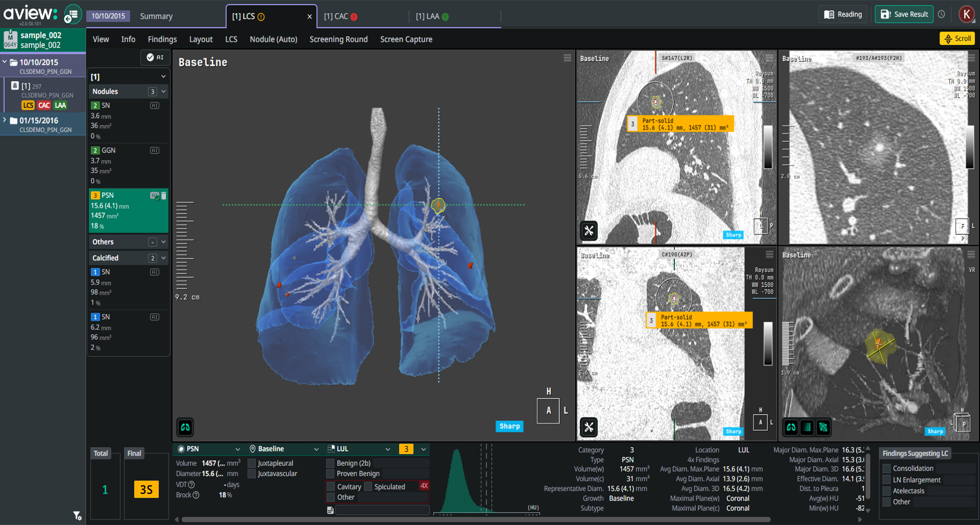Collapse the Nodules section in the findings list

tap(162, 91)
